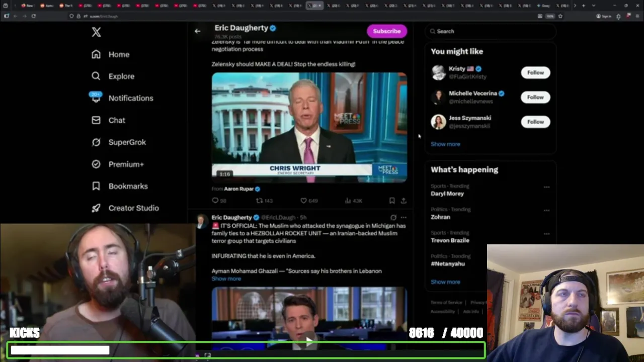Open the Terms of Service footer link
Image resolution: width=644 pixels, height=362 pixels.
pos(446,303)
